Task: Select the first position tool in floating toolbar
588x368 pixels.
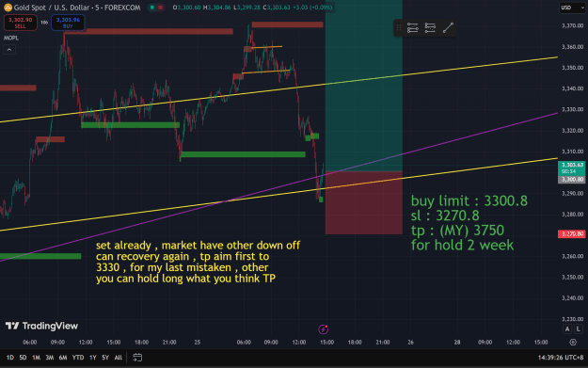Action: [x=412, y=27]
